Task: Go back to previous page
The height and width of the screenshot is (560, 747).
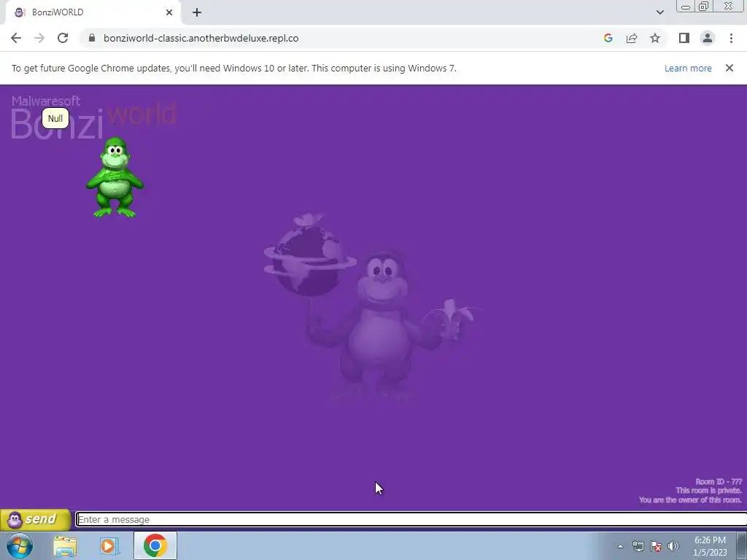Action: click(16, 38)
